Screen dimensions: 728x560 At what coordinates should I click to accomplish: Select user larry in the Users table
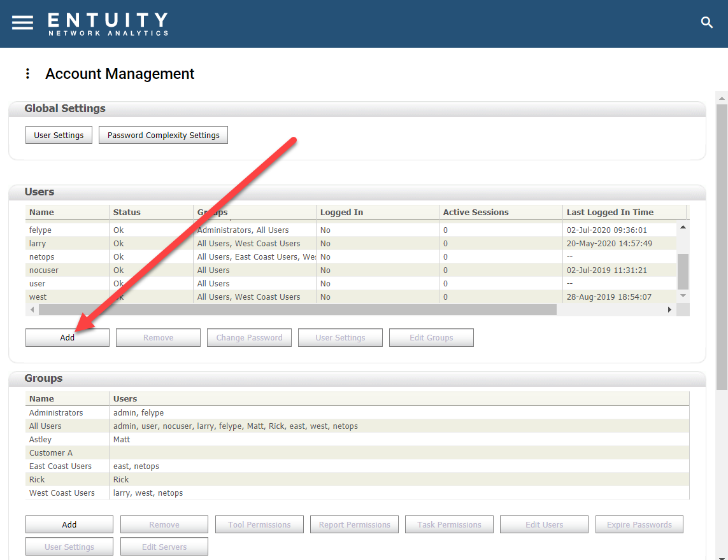[x=351, y=244]
